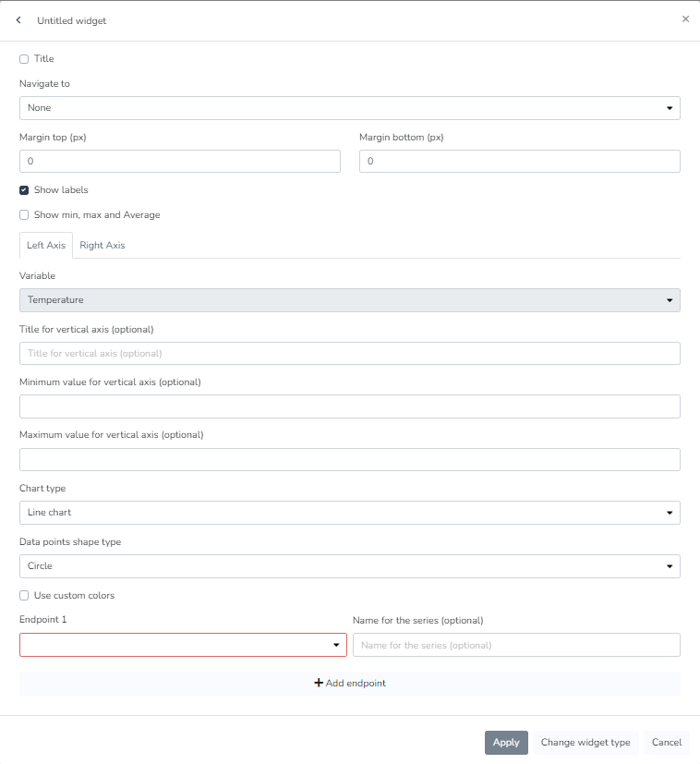Viewport: 700px width, 764px height.
Task: Open the Navigate to dropdown
Action: coord(349,108)
